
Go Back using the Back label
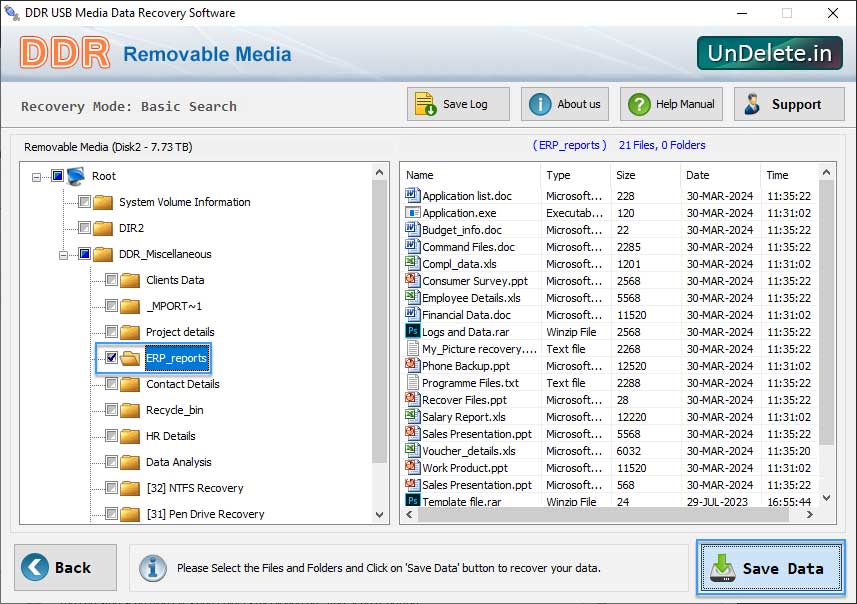pos(73,567)
